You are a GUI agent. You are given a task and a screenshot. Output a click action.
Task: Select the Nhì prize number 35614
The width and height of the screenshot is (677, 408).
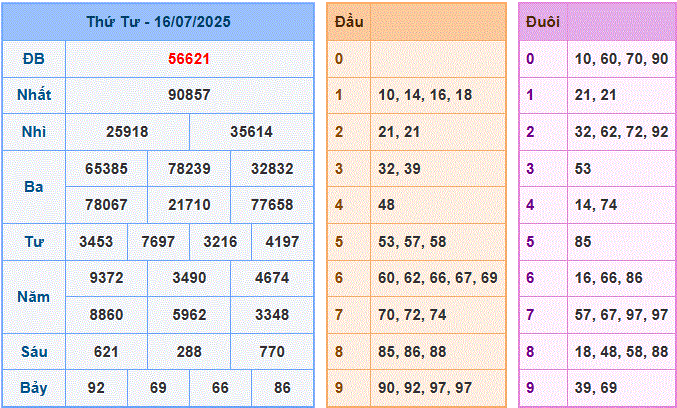[x=251, y=132]
